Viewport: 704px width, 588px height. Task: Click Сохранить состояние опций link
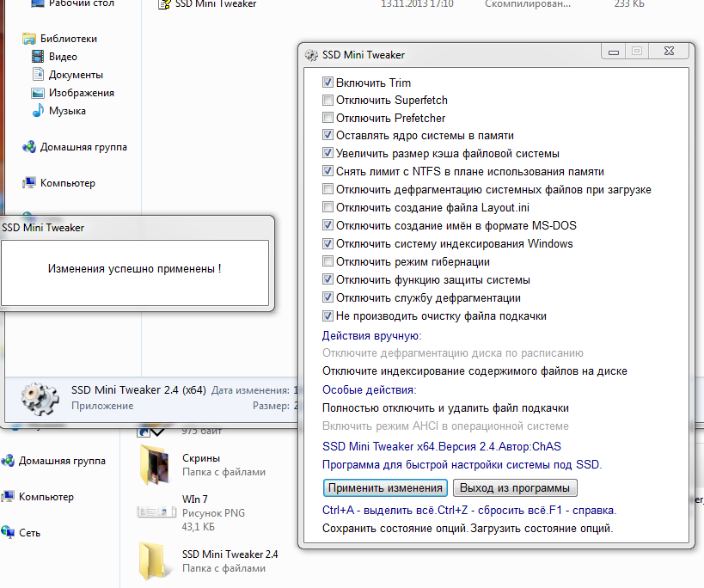[395, 529]
